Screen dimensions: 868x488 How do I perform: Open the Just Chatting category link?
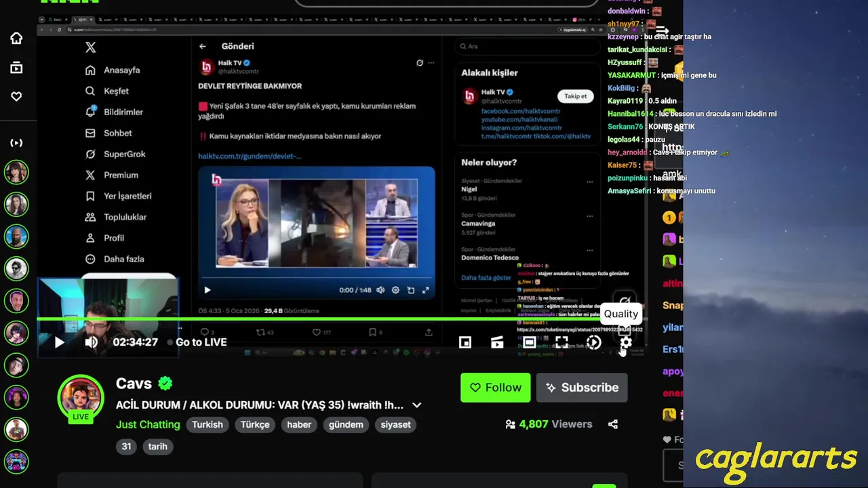[x=148, y=425]
